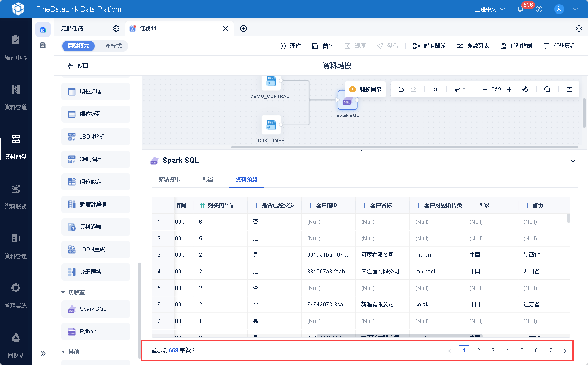The image size is (588, 365).
Task: Click the search magnifier on canvas toolbar
Action: pyautogui.click(x=547, y=89)
